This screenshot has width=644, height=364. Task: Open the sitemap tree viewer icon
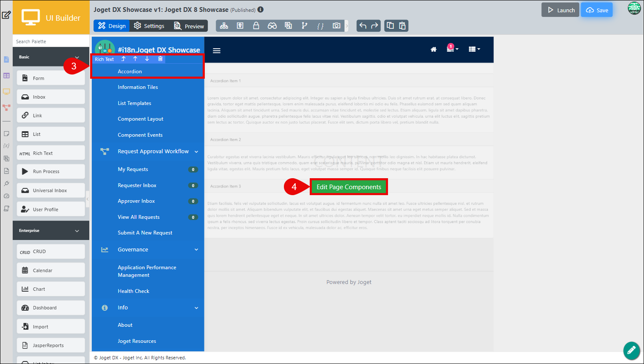pyautogui.click(x=224, y=26)
